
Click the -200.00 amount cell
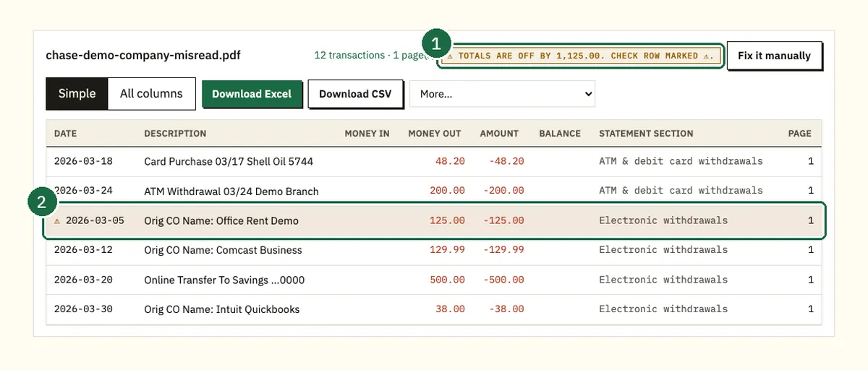(x=503, y=191)
